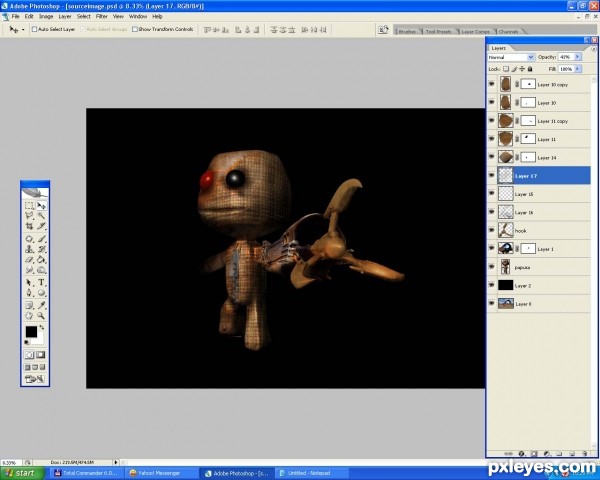Viewport: 600px width, 480px height.
Task: Switch to Total Commander in taskbar
Action: [86, 473]
